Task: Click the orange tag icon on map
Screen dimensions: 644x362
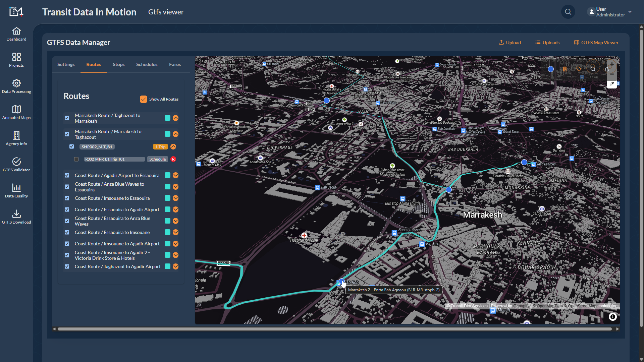Action: [579, 69]
